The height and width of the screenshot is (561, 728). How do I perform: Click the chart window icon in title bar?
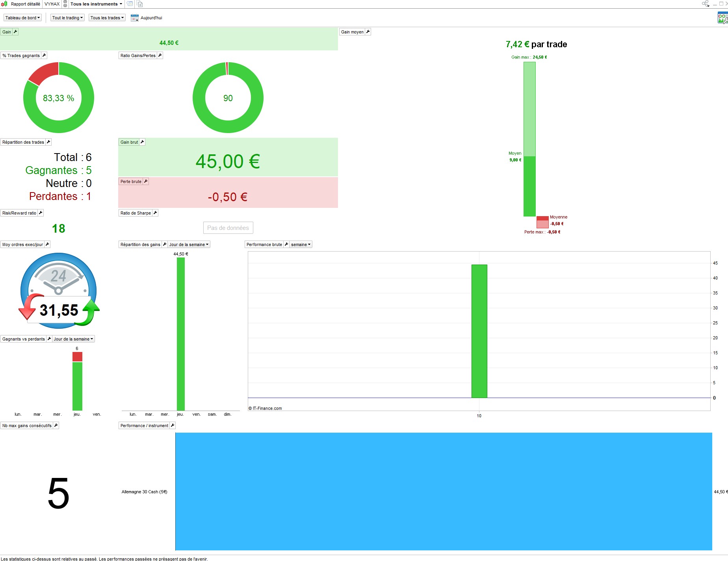(130, 4)
